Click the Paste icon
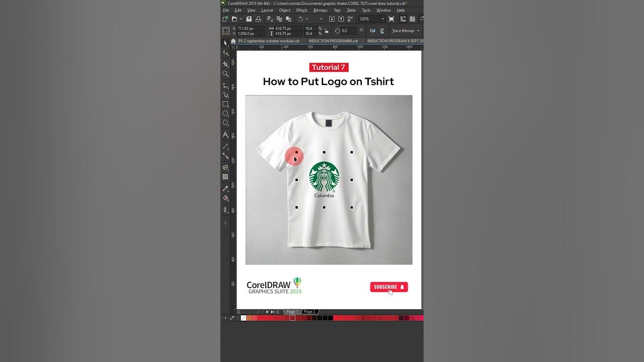This screenshot has height=362, width=644. click(289, 19)
